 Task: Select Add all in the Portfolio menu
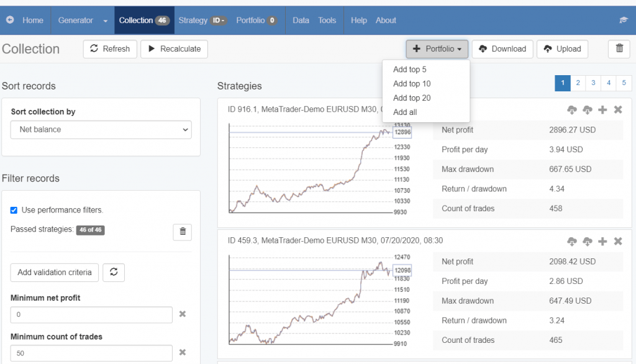(405, 112)
